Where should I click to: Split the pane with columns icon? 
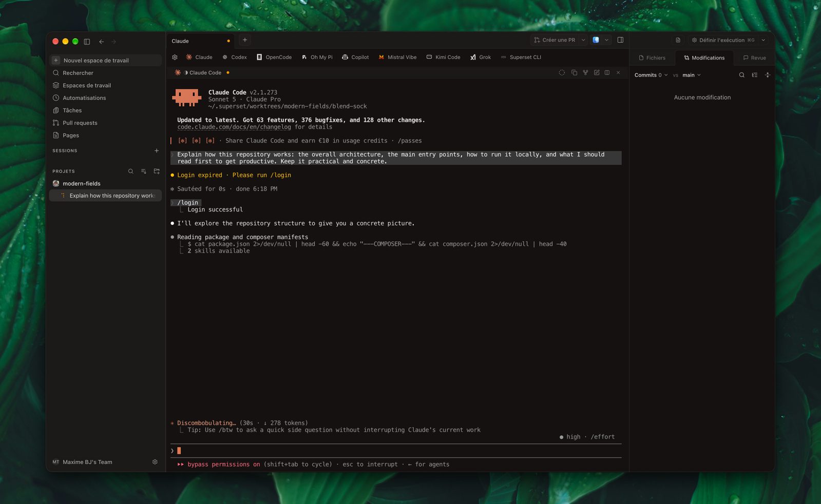pos(607,73)
